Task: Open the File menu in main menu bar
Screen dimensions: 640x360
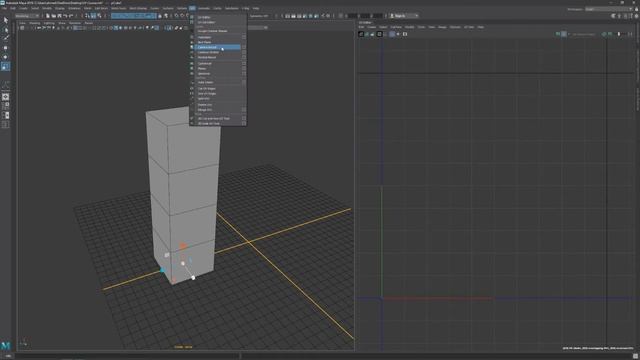Action: [4, 8]
